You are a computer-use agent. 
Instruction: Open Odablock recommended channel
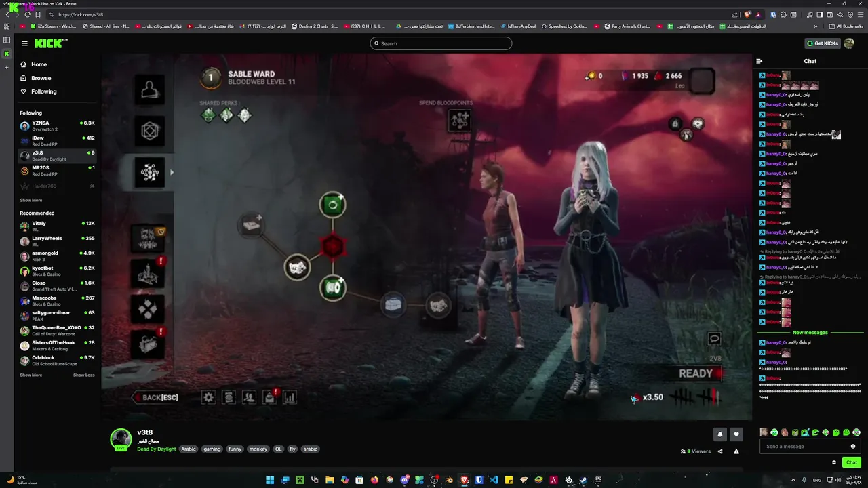coord(57,360)
